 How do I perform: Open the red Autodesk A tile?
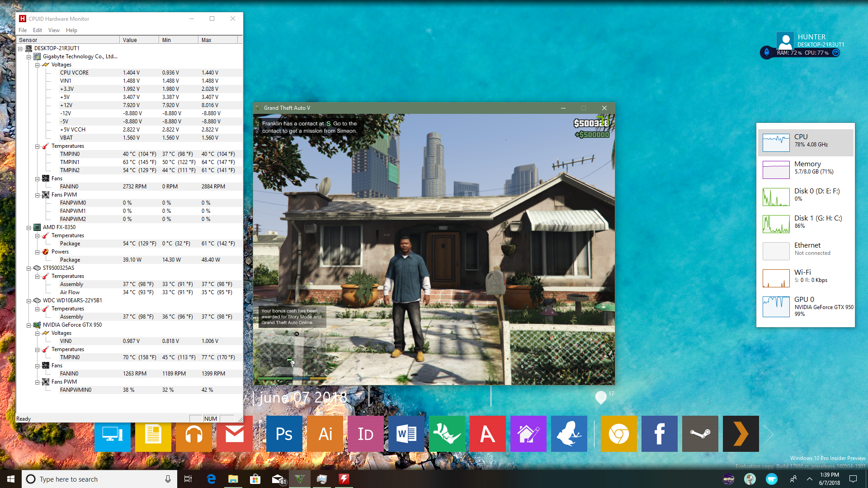click(x=488, y=434)
